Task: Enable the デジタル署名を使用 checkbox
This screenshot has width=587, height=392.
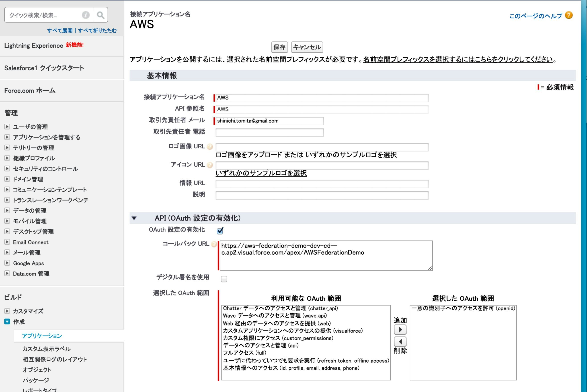Action: 224,279
